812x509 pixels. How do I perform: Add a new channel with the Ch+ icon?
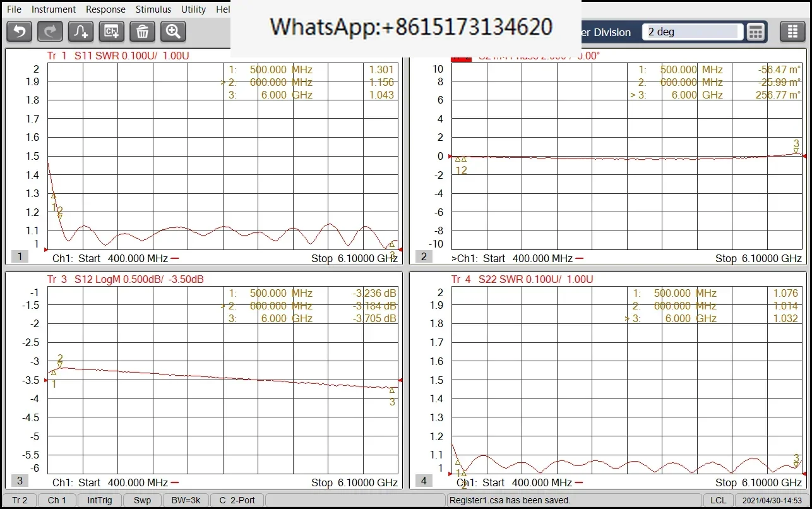[x=112, y=31]
